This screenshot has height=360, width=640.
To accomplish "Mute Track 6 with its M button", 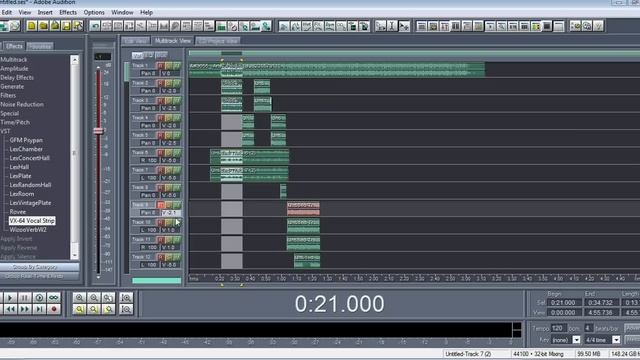I will point(176,153).
